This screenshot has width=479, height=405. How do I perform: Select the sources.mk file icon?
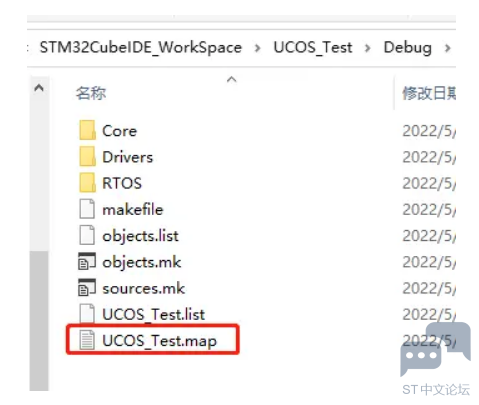tap(87, 288)
